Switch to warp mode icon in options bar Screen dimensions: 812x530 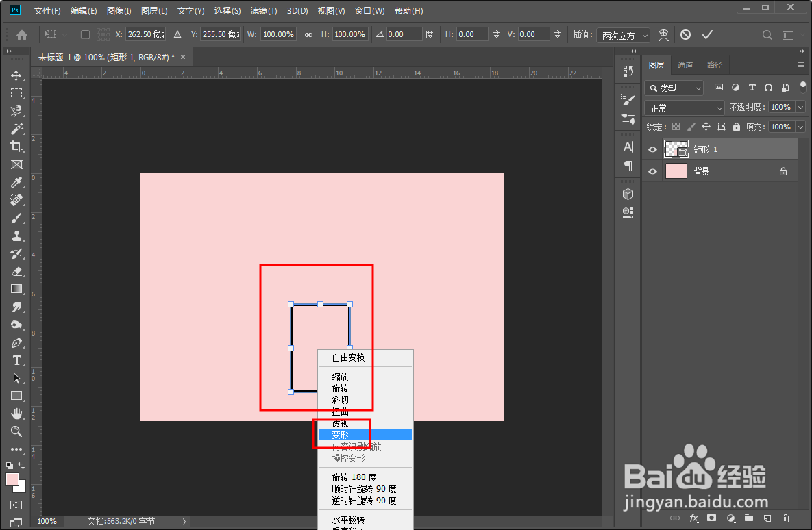[x=663, y=35]
